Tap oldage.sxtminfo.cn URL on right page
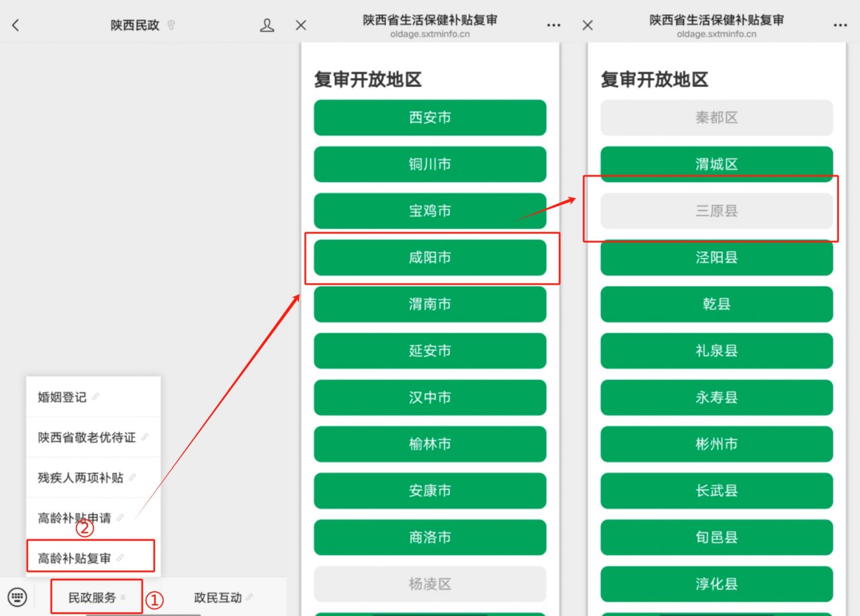The width and height of the screenshot is (860, 616). pyautogui.click(x=717, y=34)
